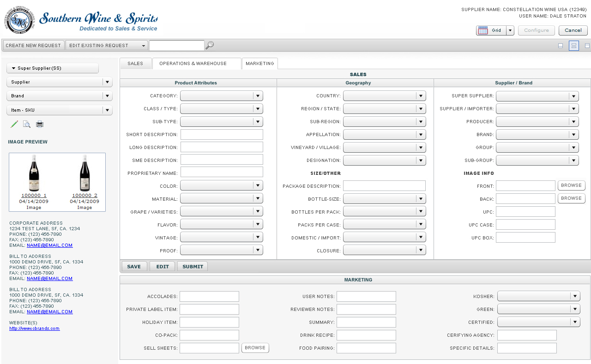591x364 pixels.
Task: Focus the Long Description field
Action: coord(222,148)
